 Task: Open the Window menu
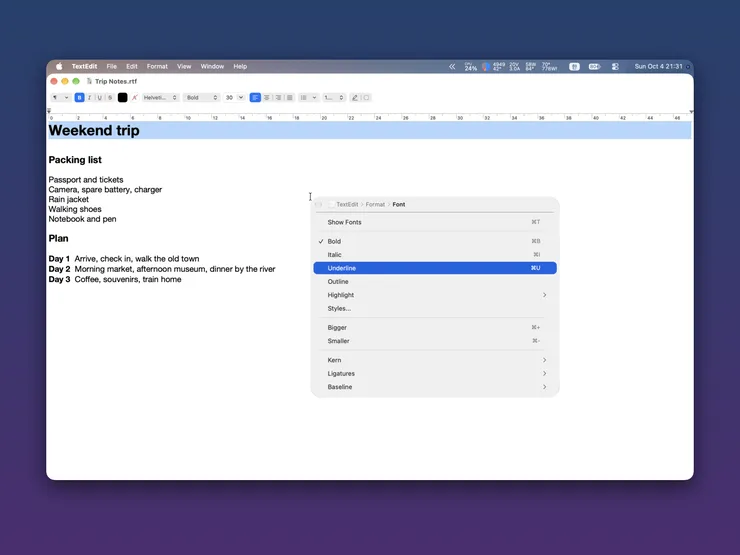212,67
